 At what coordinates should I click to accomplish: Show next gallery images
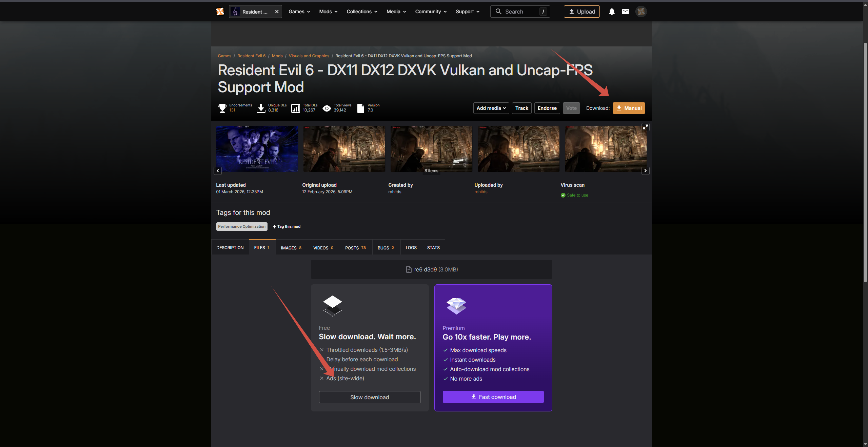[646, 171]
